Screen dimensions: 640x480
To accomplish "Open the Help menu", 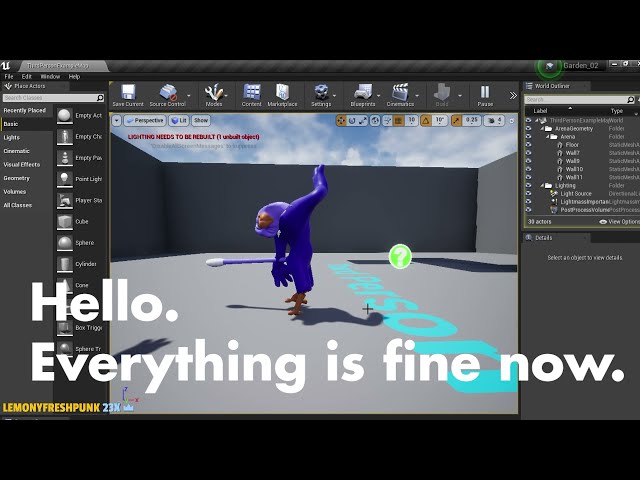I will [x=74, y=76].
